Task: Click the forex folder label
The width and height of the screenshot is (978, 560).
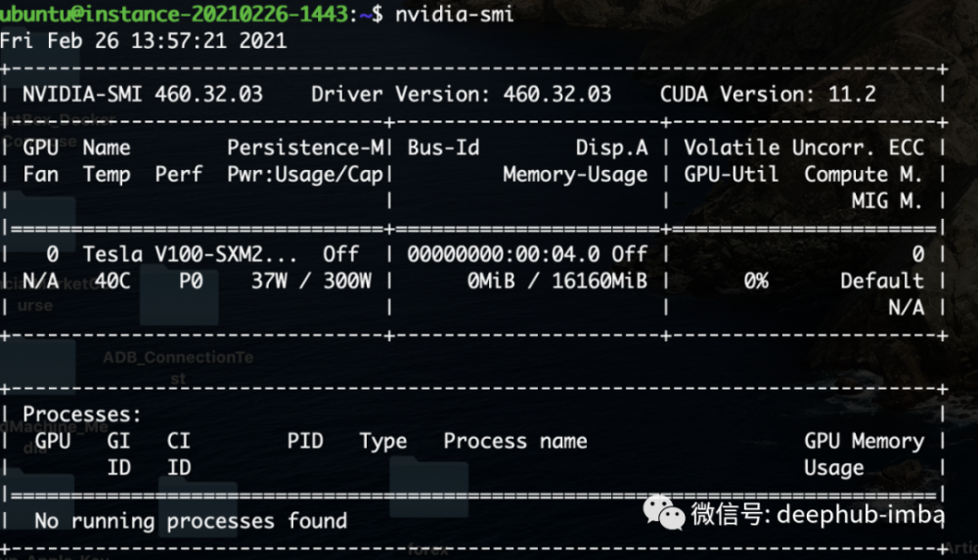Action: pos(427,548)
